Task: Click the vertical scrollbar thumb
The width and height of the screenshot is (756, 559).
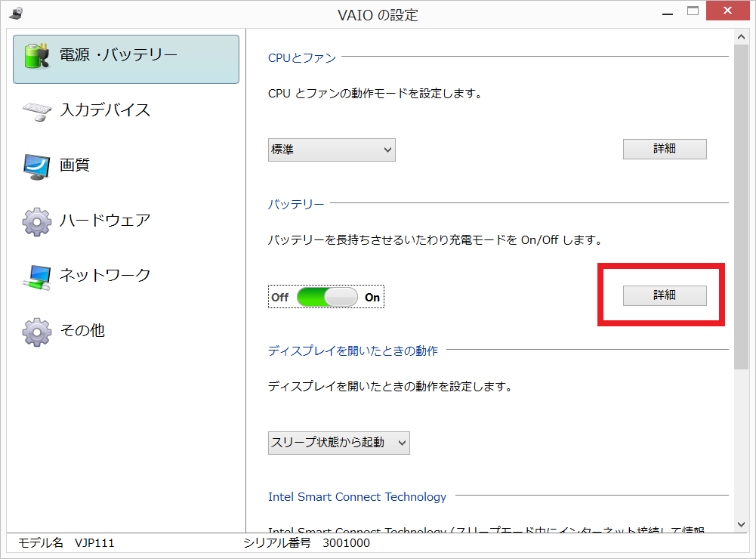Action: tap(741, 207)
